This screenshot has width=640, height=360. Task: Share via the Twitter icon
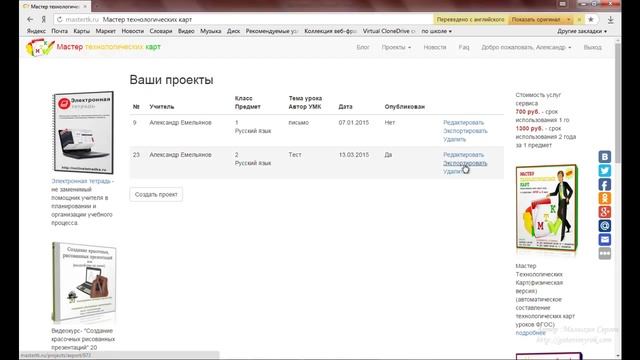click(x=604, y=171)
